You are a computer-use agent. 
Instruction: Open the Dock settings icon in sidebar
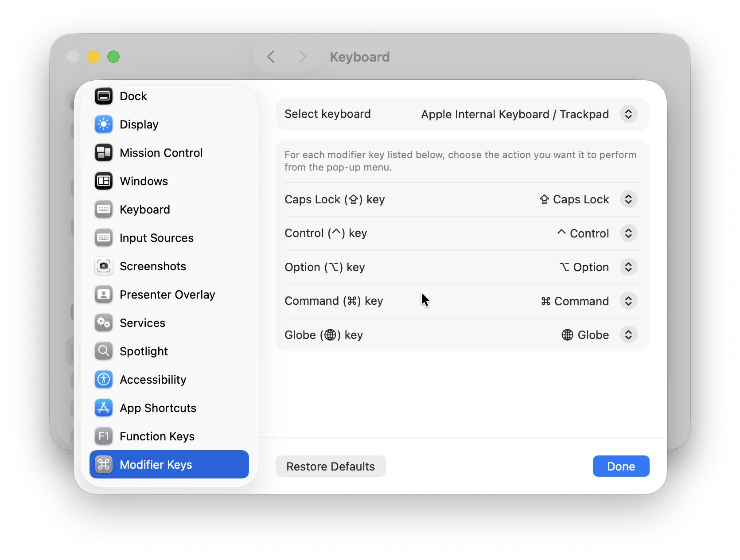103,96
